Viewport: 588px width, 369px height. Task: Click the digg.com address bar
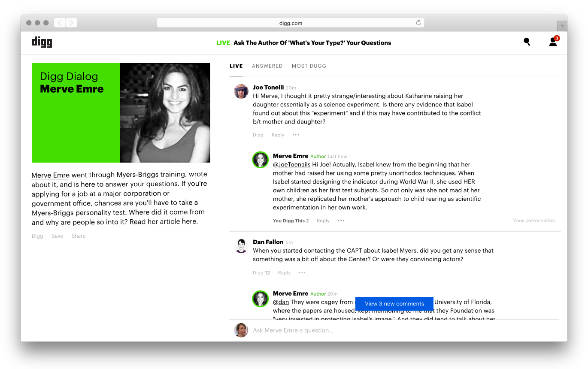(291, 23)
